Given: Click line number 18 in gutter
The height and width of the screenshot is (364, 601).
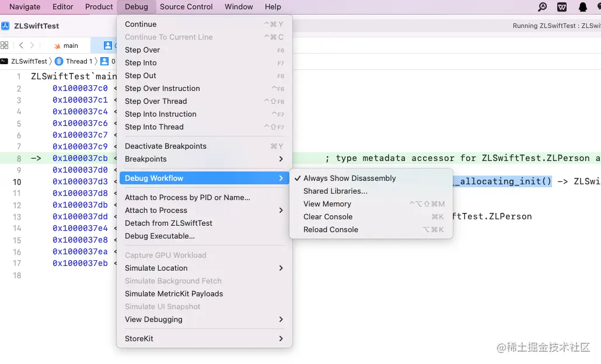Looking at the screenshot, I should (17, 275).
